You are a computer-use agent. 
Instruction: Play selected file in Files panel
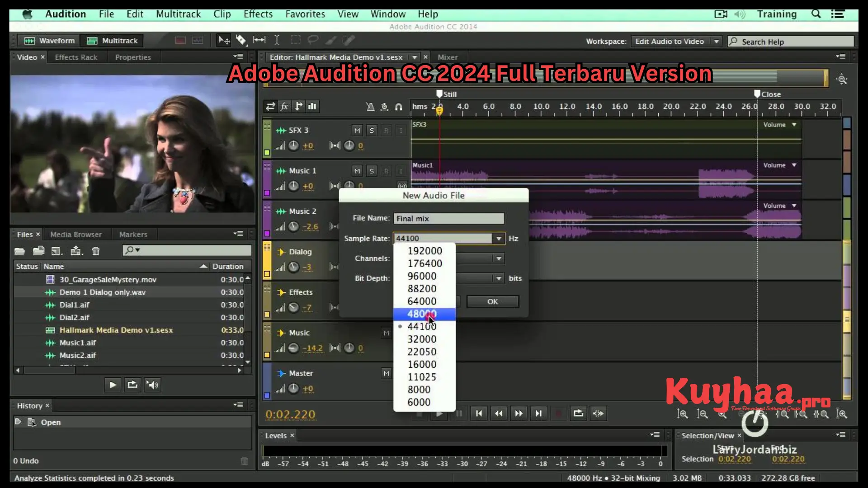(x=113, y=385)
